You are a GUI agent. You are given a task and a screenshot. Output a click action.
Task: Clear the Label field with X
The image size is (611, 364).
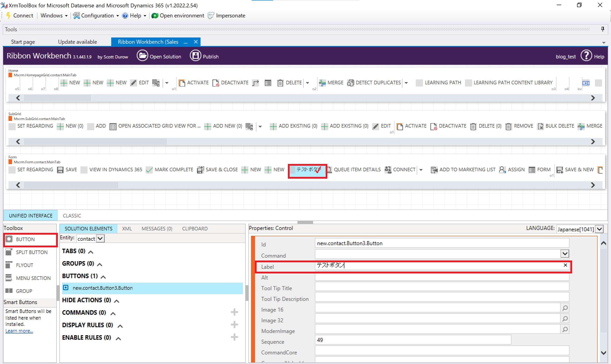click(565, 265)
